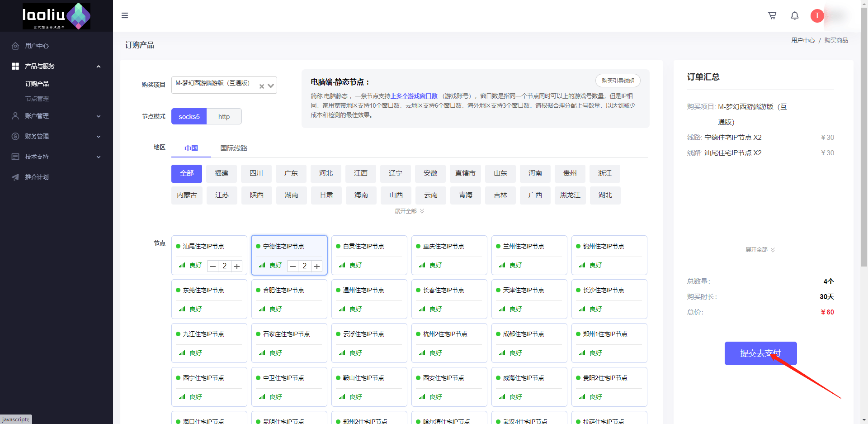
Task: Increase quantity for 宁德住宅IP节点
Action: tap(317, 267)
